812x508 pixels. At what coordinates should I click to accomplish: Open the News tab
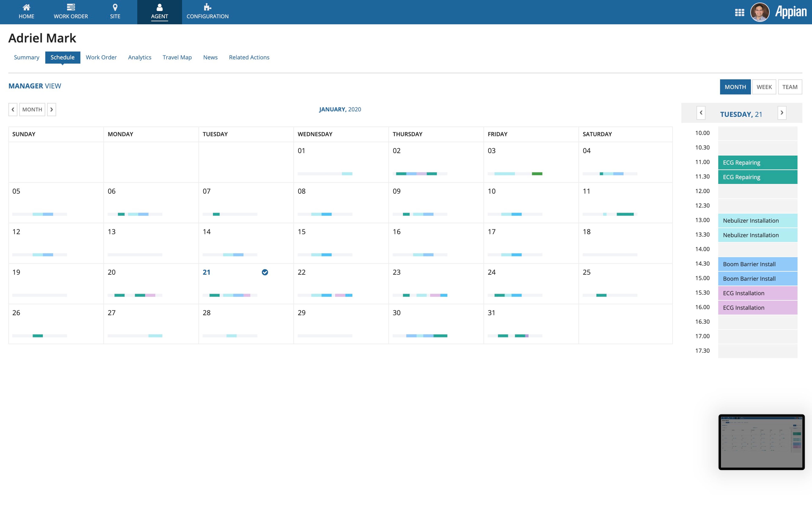(x=210, y=57)
